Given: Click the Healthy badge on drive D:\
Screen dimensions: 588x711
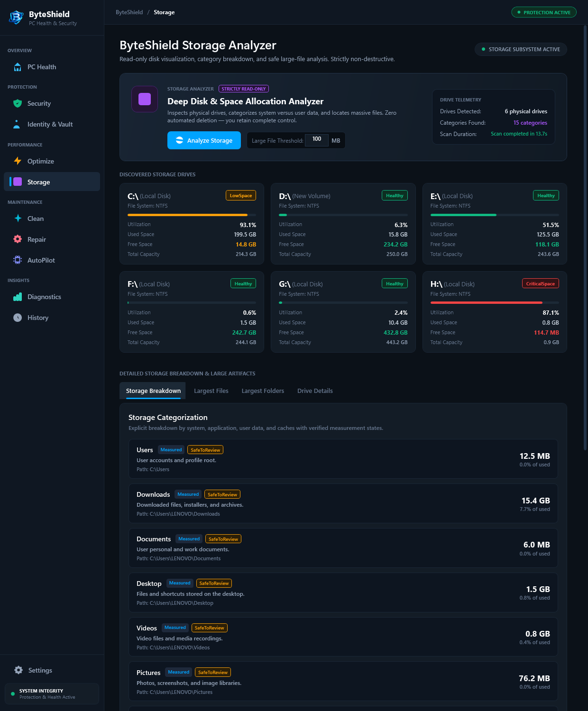Looking at the screenshot, I should pyautogui.click(x=395, y=195).
